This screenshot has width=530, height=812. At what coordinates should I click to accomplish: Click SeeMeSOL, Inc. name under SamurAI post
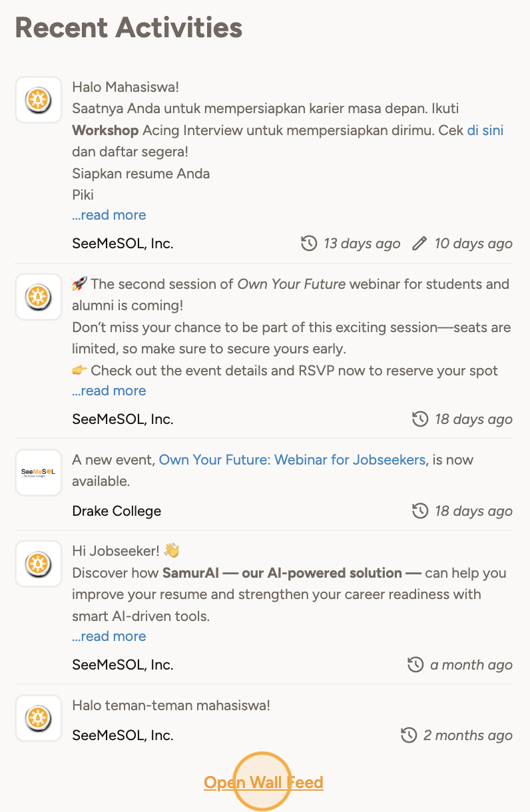click(123, 665)
